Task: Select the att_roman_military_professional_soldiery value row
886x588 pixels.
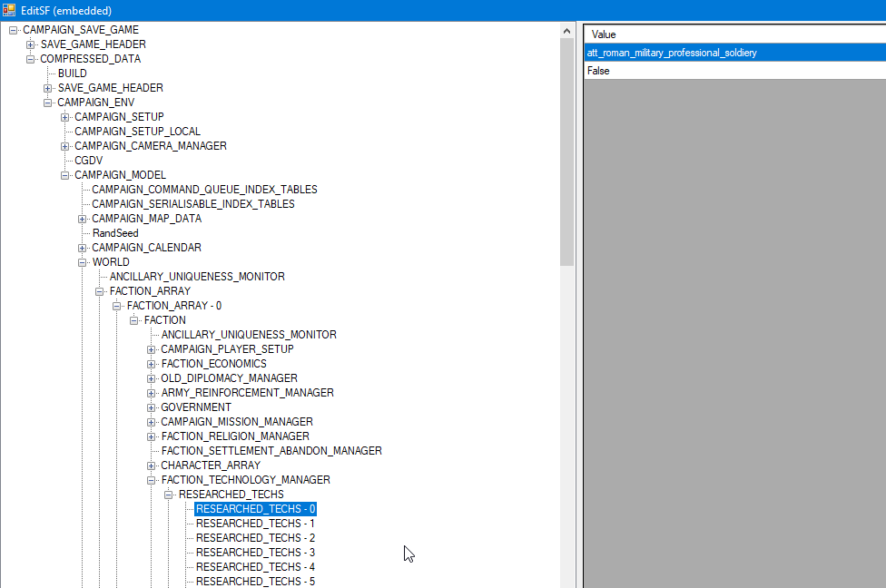Action: click(672, 53)
